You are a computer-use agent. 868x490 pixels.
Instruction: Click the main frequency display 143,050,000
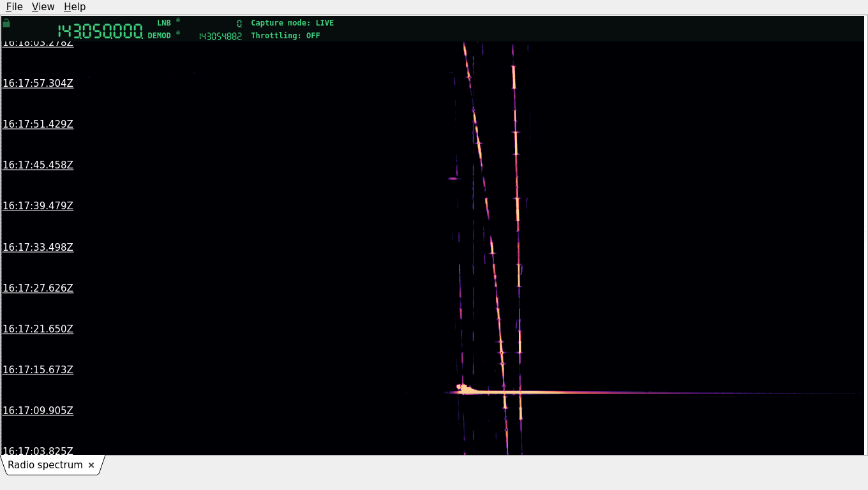[x=100, y=31]
